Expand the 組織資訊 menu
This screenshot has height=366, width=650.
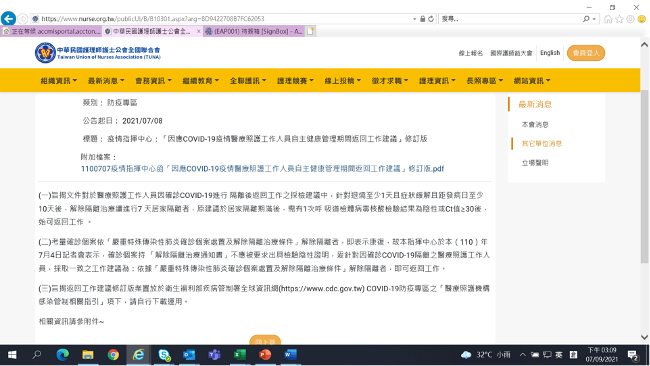tap(58, 81)
